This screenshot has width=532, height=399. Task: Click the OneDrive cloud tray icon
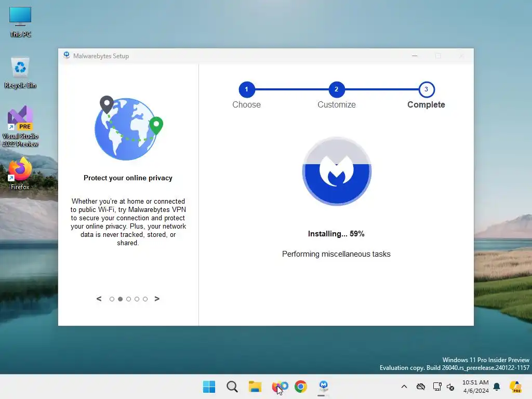[421, 387]
